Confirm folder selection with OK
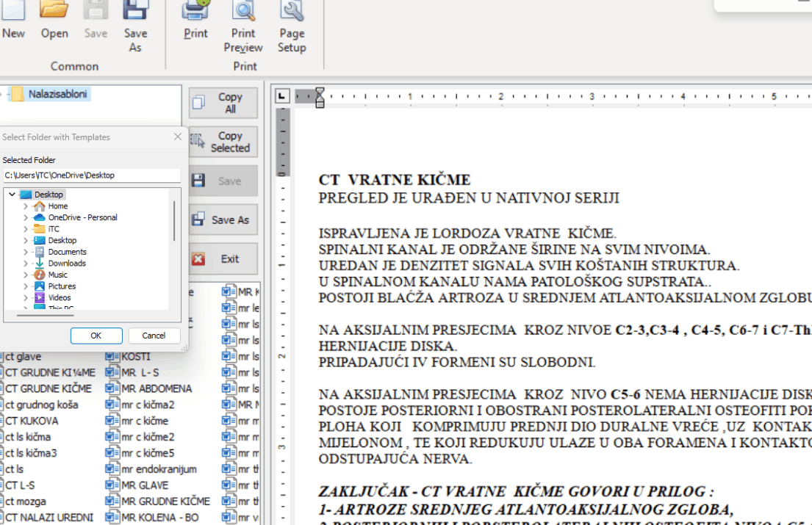 tap(96, 336)
